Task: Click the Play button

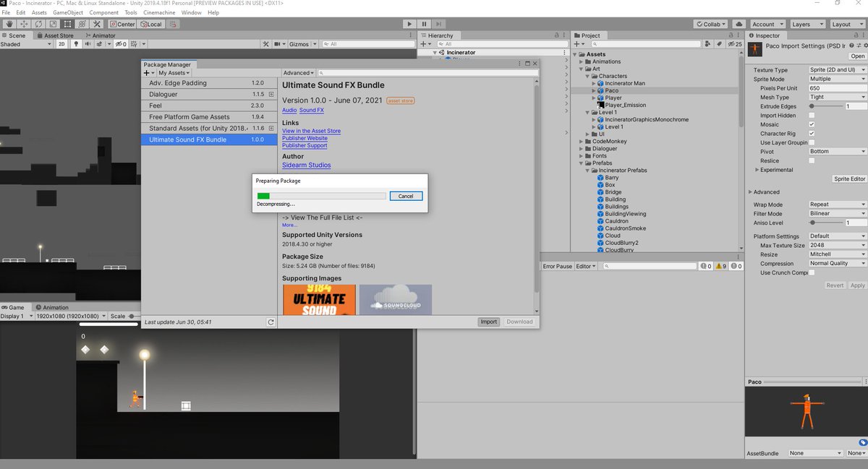Action: (x=409, y=24)
